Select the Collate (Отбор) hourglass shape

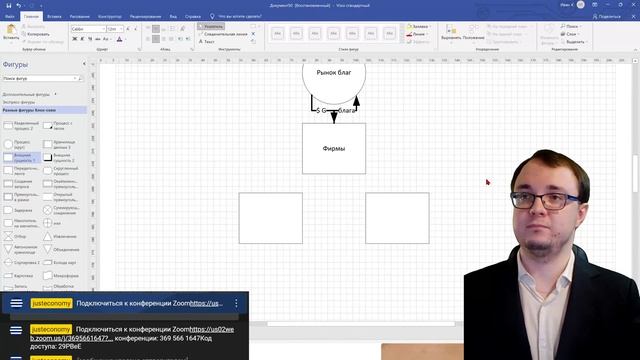pos(15,236)
